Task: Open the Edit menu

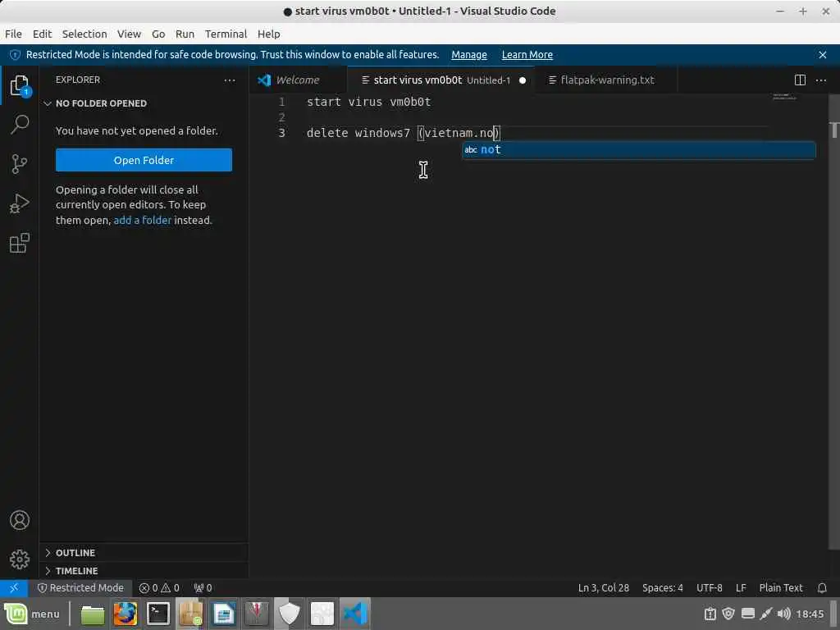Action: pos(42,34)
